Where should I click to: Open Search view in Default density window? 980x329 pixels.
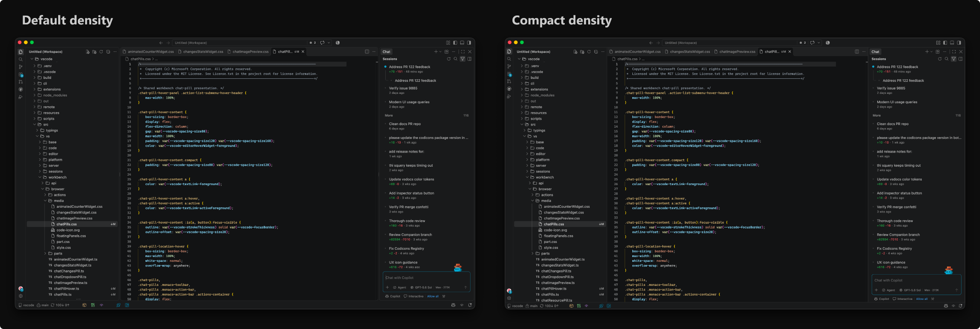(x=20, y=59)
